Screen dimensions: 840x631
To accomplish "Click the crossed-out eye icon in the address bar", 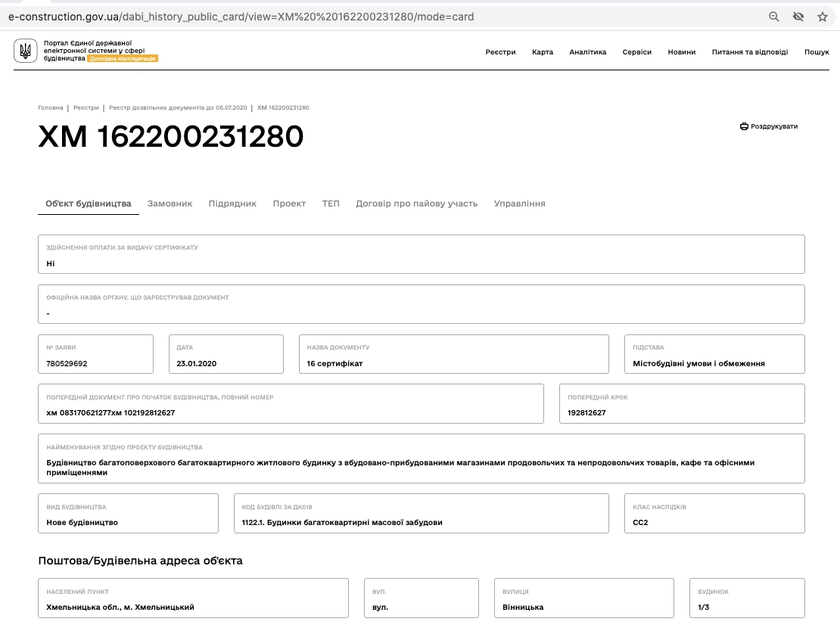I will [x=798, y=17].
